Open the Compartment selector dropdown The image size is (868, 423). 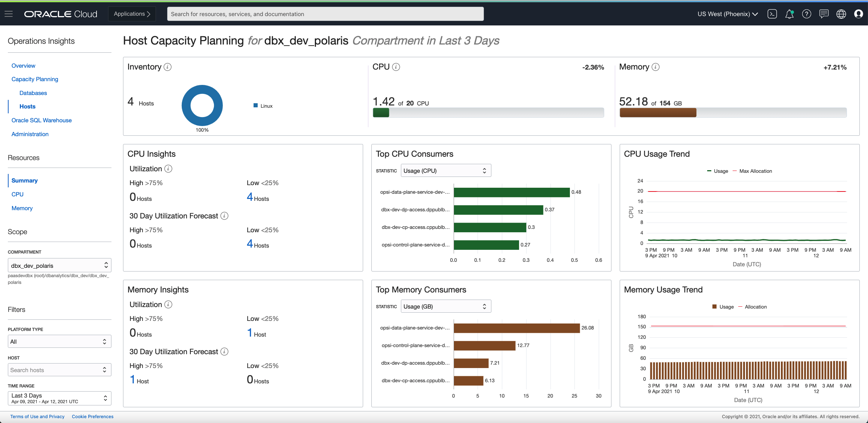tap(59, 265)
